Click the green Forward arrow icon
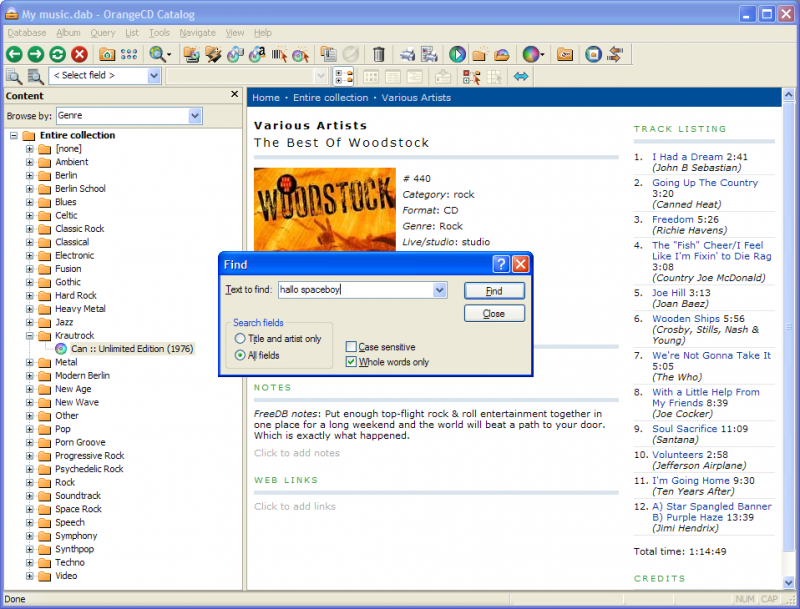Viewport: 800px width, 609px height. coord(36,54)
